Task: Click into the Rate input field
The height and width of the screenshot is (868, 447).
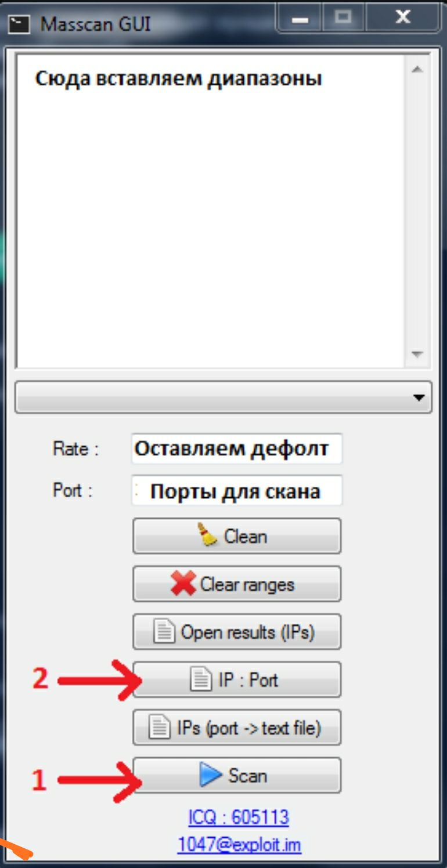Action: pos(237,449)
